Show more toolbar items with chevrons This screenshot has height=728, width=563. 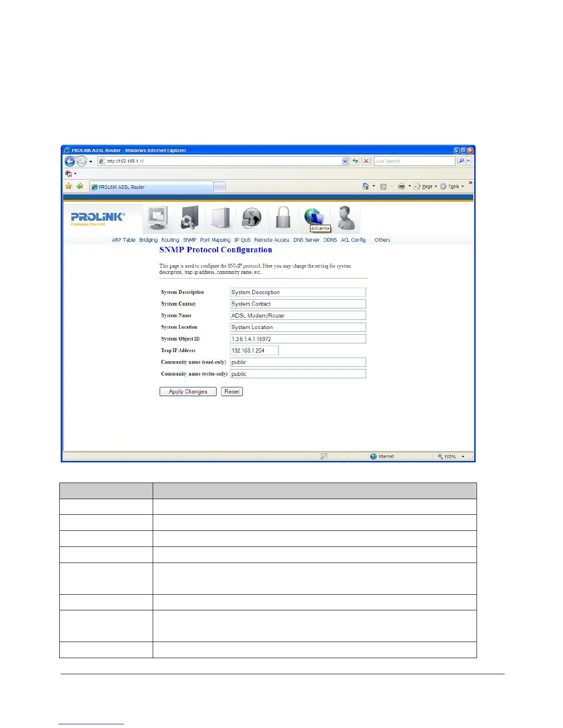click(x=471, y=183)
